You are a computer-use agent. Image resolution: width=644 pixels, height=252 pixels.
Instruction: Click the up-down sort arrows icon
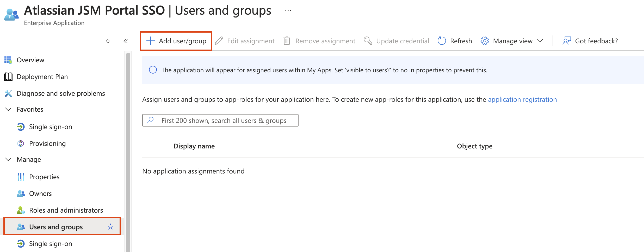click(108, 41)
